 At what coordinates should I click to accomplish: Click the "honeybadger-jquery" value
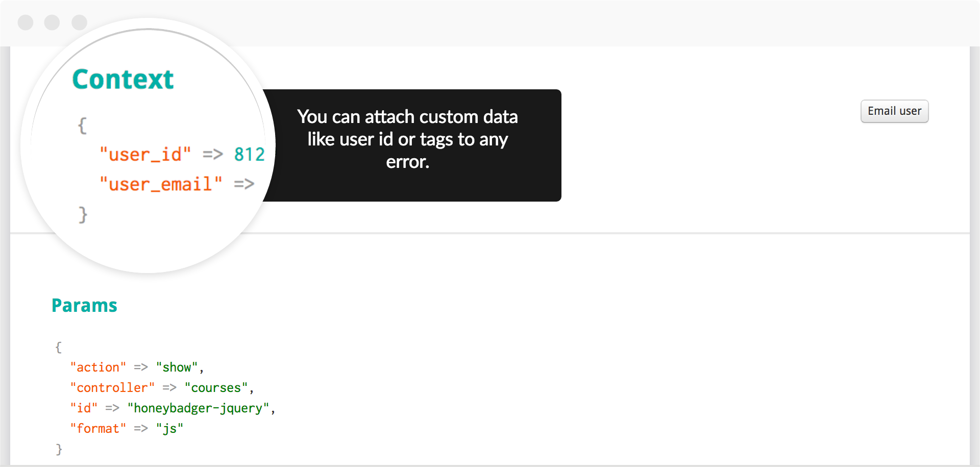pyautogui.click(x=198, y=408)
